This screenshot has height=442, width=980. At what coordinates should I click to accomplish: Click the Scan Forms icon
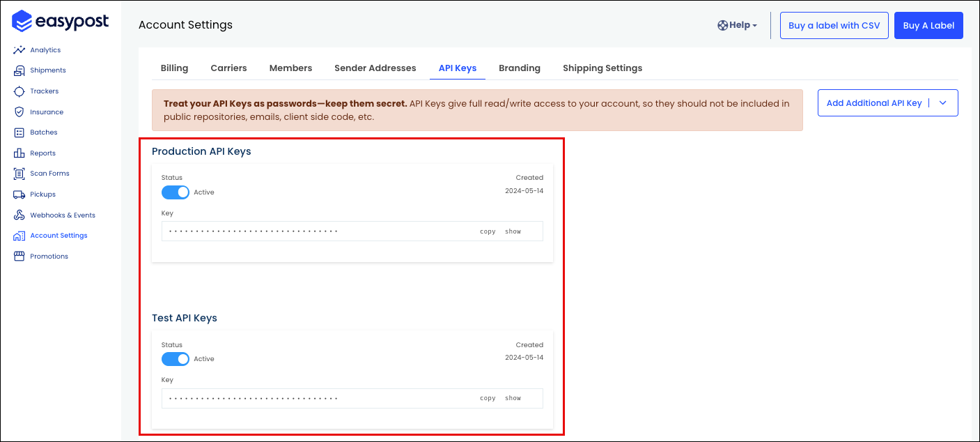coord(19,174)
